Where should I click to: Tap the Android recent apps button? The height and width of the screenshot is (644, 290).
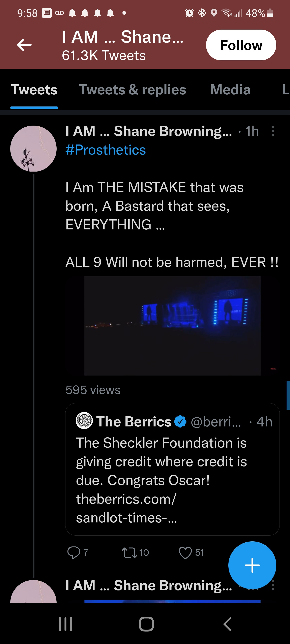point(65,624)
